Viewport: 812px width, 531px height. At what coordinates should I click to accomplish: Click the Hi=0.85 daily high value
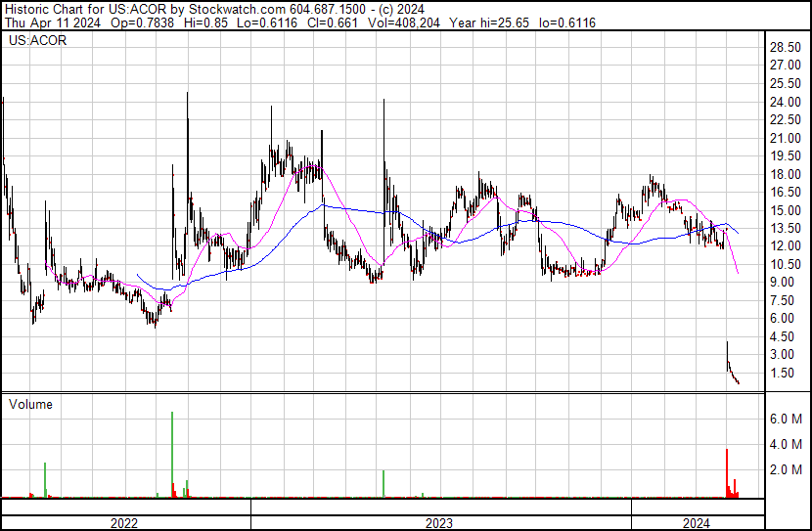pos(205,22)
